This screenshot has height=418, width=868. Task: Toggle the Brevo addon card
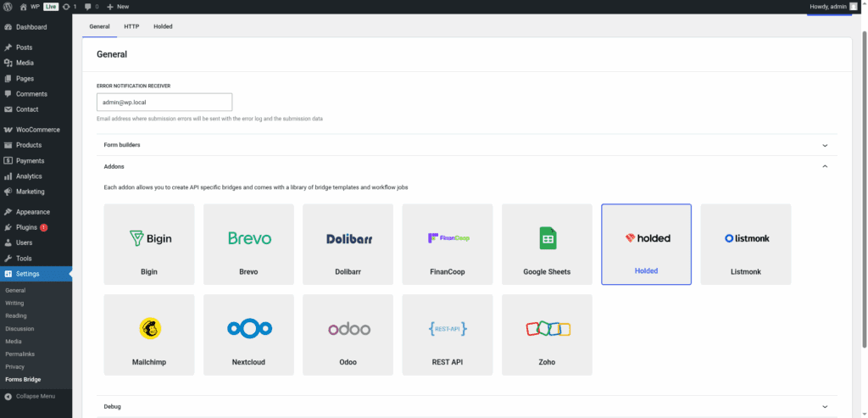(x=248, y=244)
